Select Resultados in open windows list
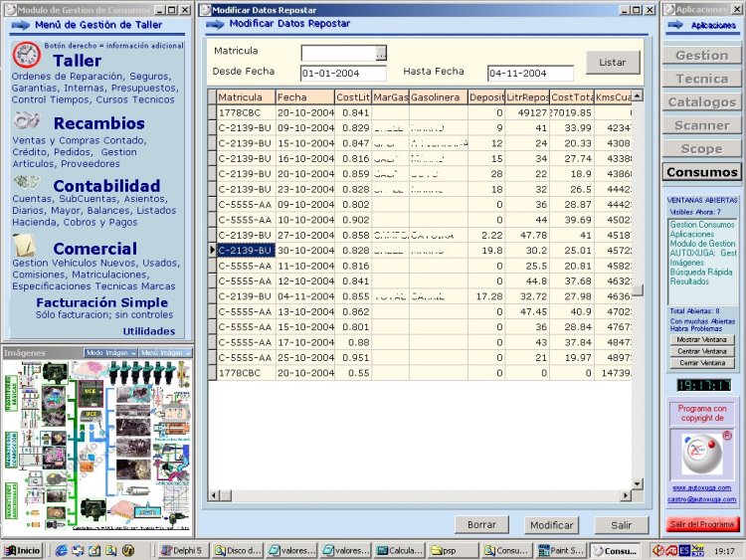The width and height of the screenshot is (746, 560). point(689,281)
